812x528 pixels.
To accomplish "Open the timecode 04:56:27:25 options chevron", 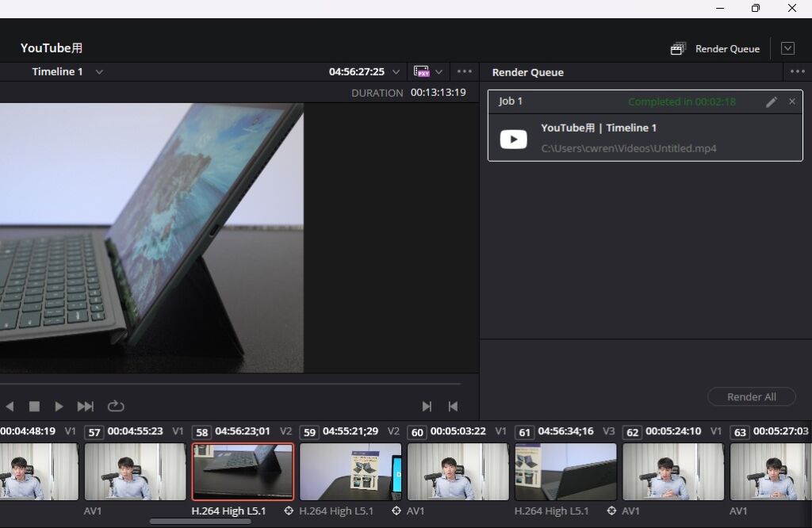I will click(396, 72).
